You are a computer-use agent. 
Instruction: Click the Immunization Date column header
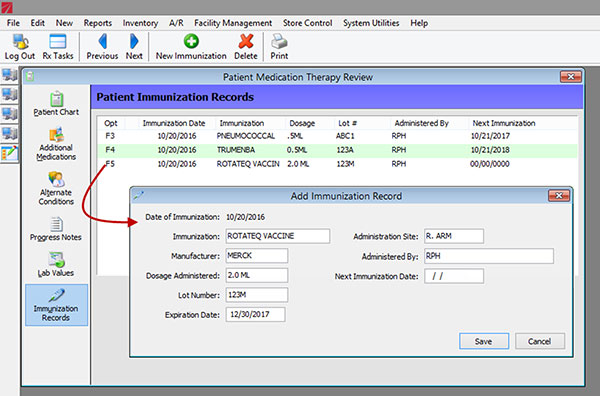click(174, 123)
